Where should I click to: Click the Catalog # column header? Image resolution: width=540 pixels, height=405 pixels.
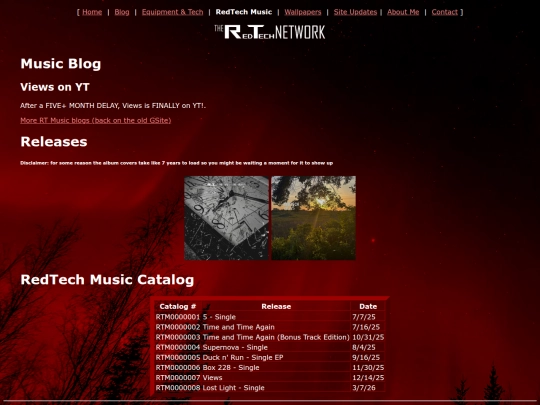tap(178, 306)
